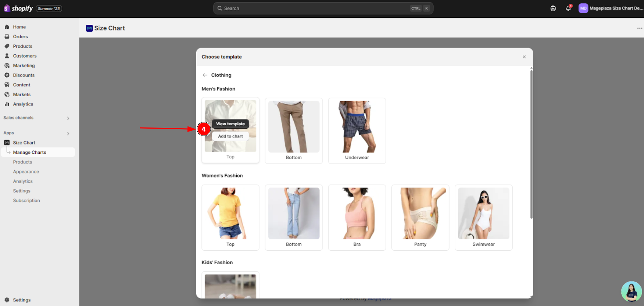Click the template dialog scrollbar
Screen dimensions: 644x306
click(x=532, y=144)
